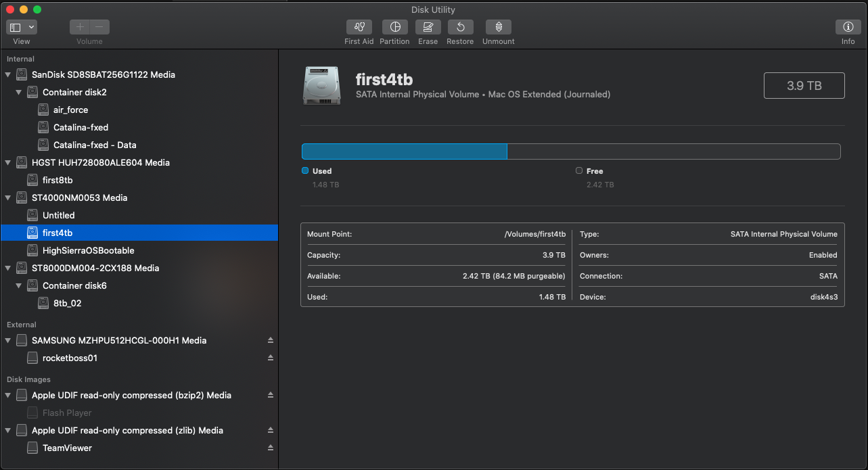The width and height of the screenshot is (868, 470).
Task: Eject the rocketboss01 volume
Action: [271, 358]
